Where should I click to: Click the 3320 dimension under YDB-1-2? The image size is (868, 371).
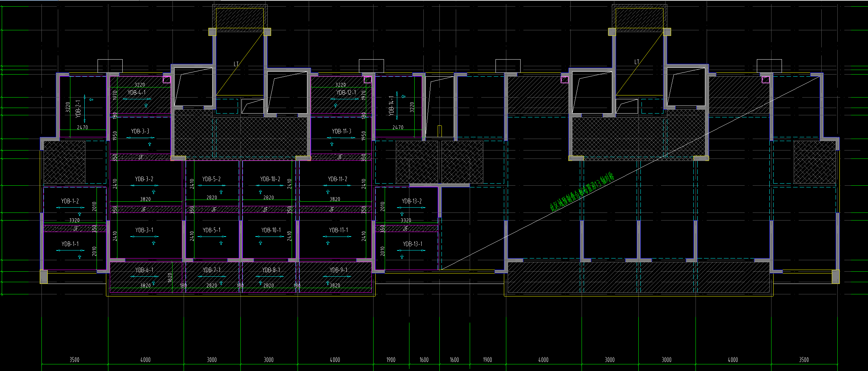click(75, 221)
